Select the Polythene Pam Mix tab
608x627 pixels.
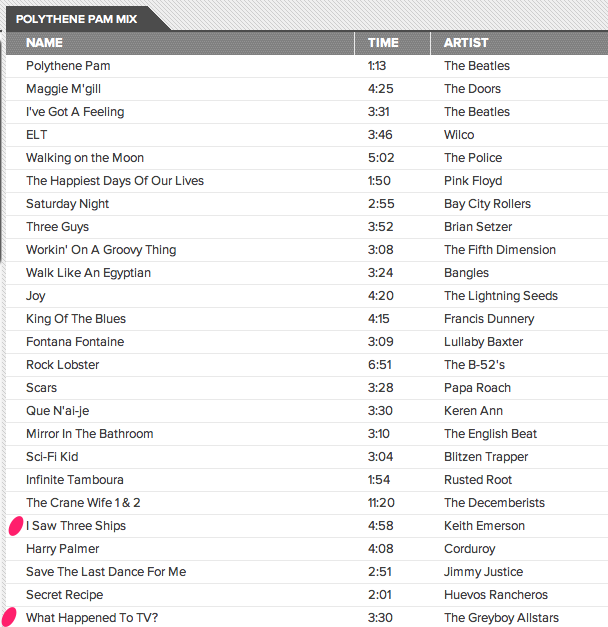click(77, 18)
